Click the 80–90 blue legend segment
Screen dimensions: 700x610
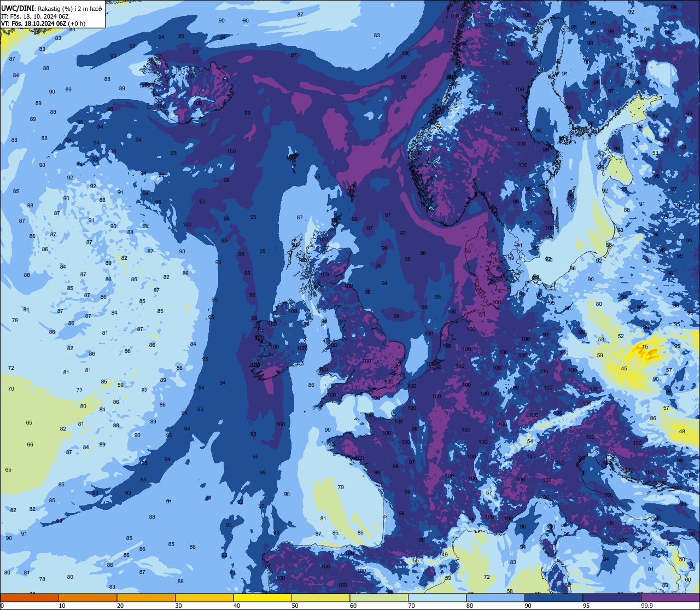pyautogui.click(x=495, y=597)
